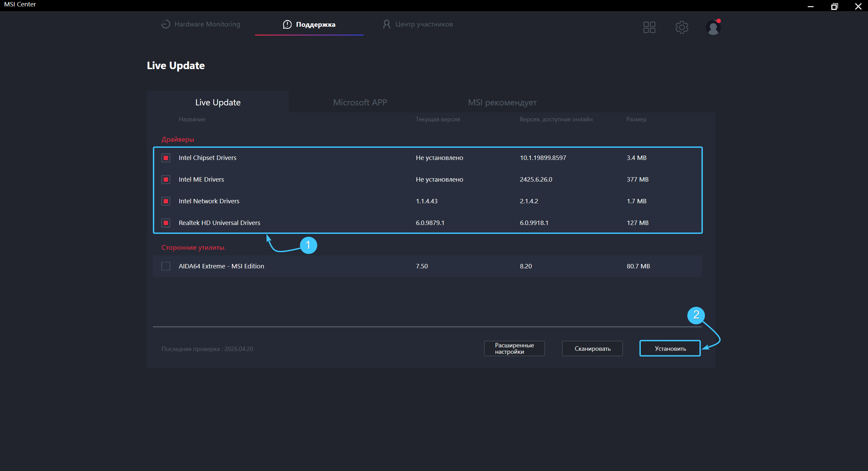Click the Центр участников person icon
This screenshot has height=471, width=868.
[387, 24]
